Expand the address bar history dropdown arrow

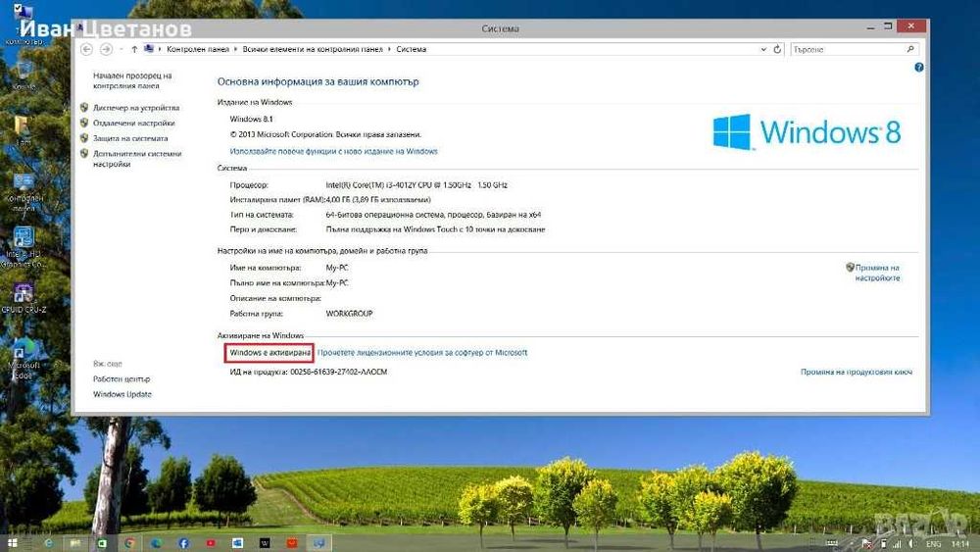coord(763,49)
